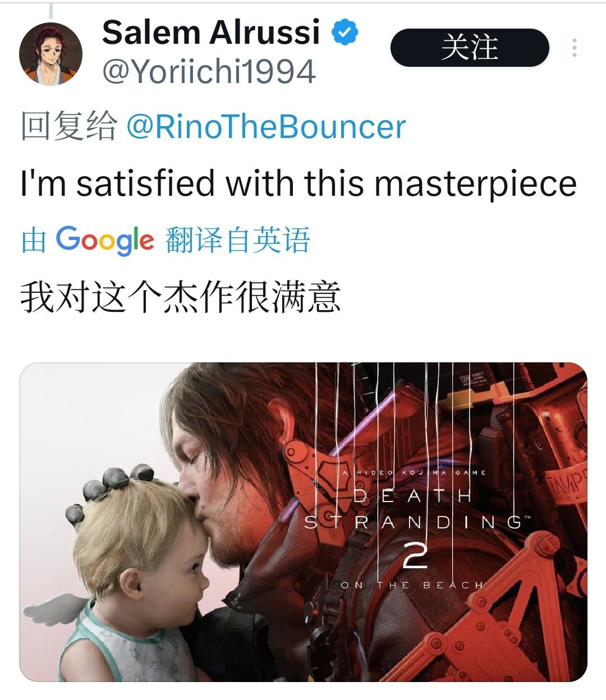The image size is (606, 700).
Task: Select the 翻译自英语 translation link
Action: click(x=238, y=240)
